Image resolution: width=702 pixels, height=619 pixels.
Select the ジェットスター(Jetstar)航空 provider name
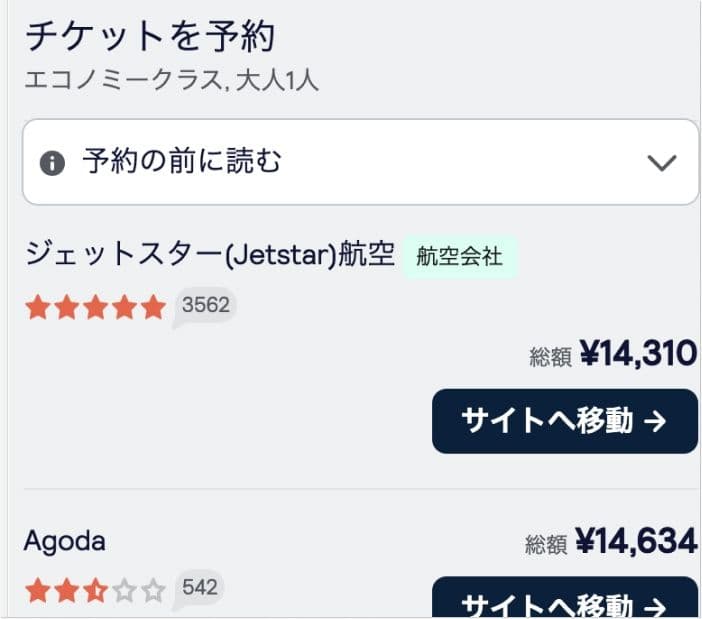tap(210, 255)
